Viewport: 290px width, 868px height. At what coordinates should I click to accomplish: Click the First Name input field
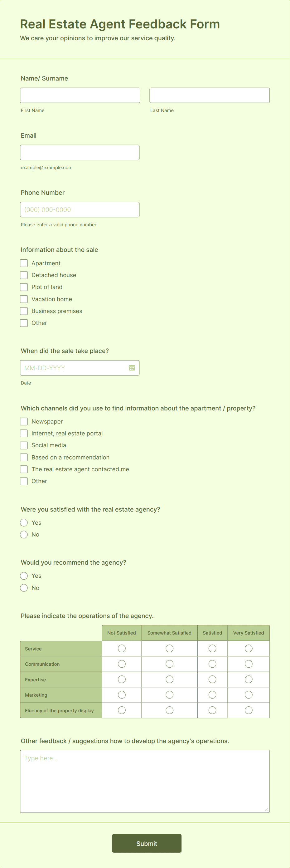[80, 96]
